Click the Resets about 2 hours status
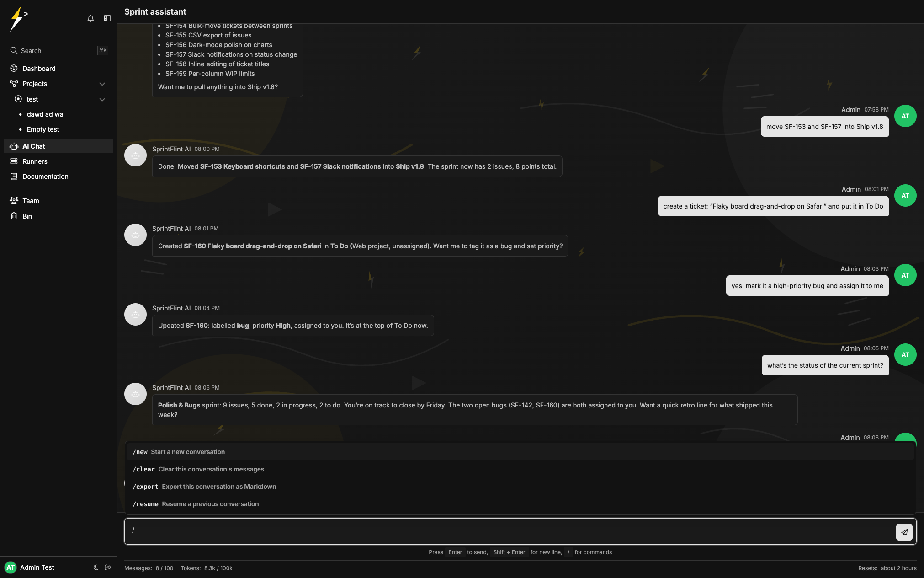The height and width of the screenshot is (578, 924). coord(887,568)
